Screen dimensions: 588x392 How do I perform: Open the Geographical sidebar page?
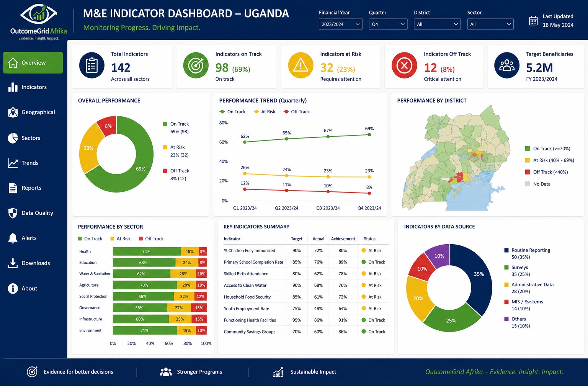click(x=33, y=112)
